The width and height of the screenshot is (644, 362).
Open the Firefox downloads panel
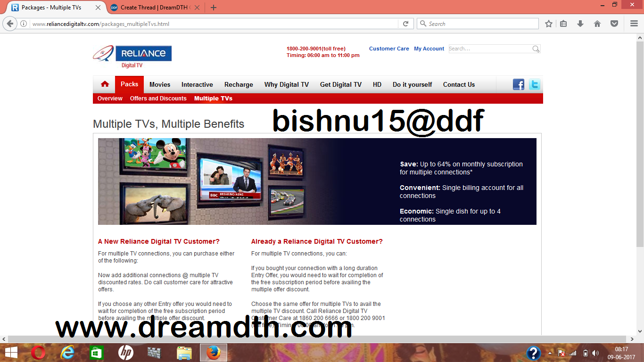click(580, 24)
